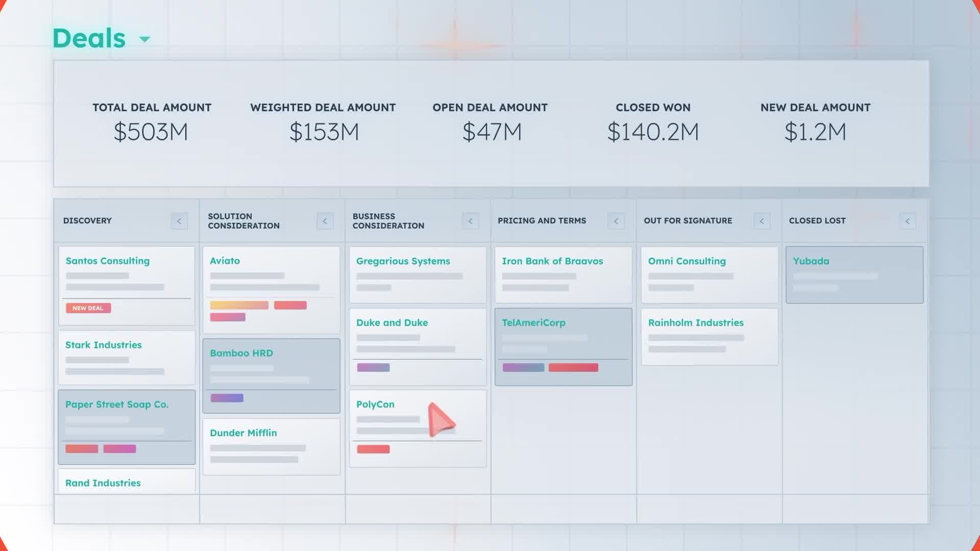This screenshot has width=980, height=551.
Task: Click the NEW DEAL tag on Santos Consulting
Action: 88,308
